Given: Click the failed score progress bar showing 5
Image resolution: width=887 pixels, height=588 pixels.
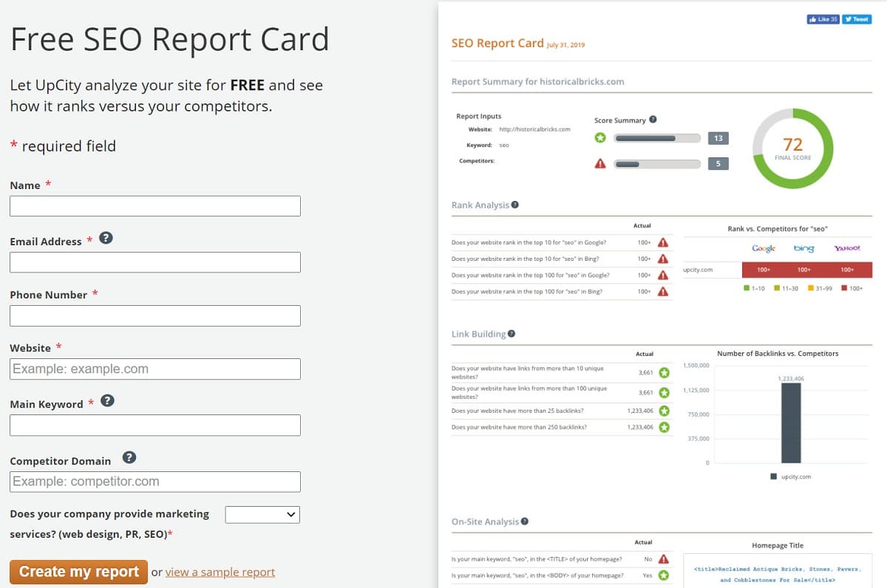Looking at the screenshot, I should [657, 164].
